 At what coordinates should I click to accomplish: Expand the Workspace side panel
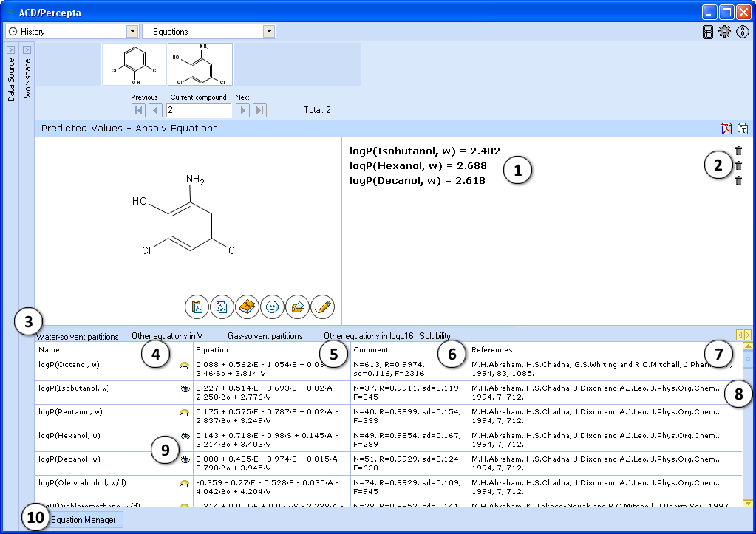[x=27, y=49]
